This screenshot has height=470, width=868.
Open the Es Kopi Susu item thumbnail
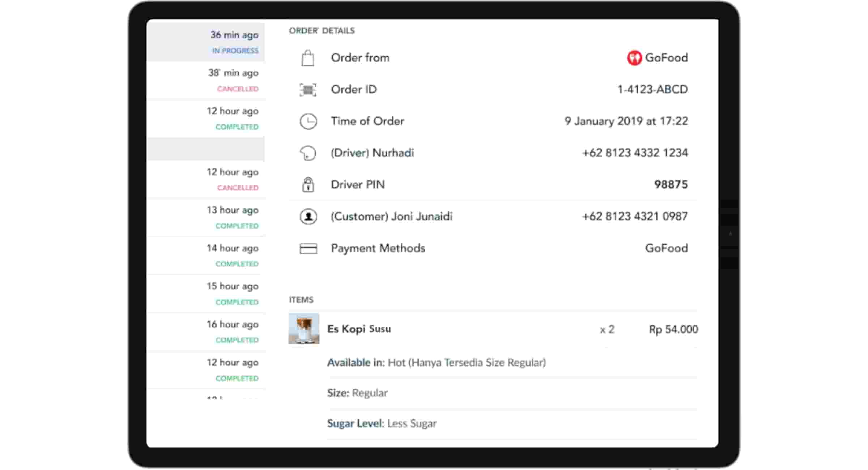click(x=304, y=329)
